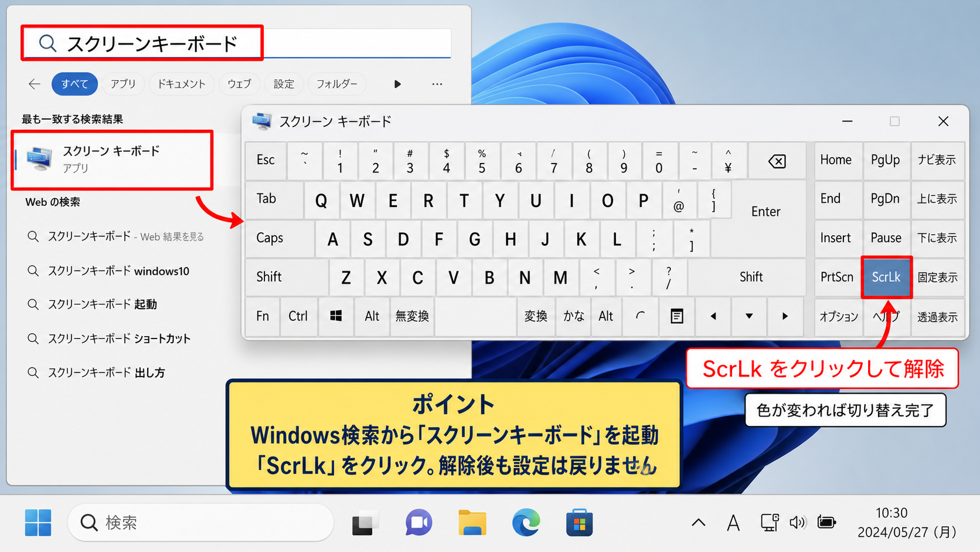Open the three-dots menu in the search panel
The image size is (980, 552).
click(x=437, y=84)
